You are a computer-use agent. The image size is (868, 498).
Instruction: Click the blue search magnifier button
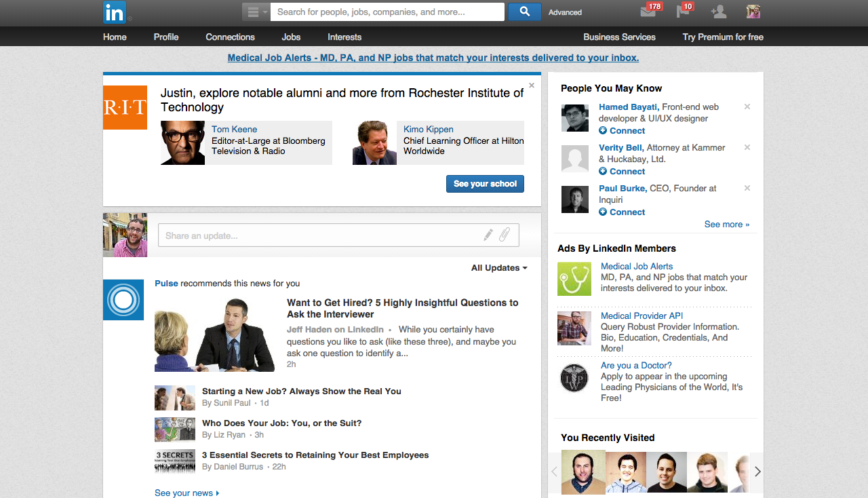(525, 12)
